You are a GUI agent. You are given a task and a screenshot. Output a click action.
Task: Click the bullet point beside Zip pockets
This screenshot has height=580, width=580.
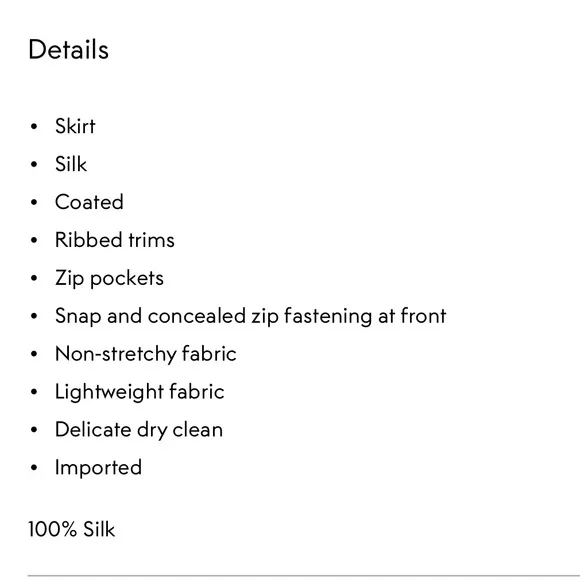pos(34,278)
